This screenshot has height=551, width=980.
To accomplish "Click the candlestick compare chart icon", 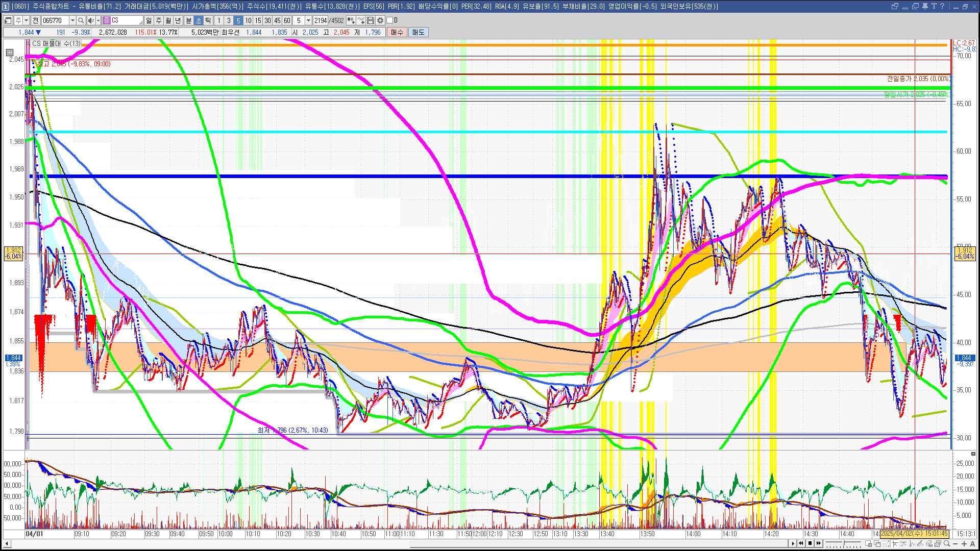I will pyautogui.click(x=351, y=20).
